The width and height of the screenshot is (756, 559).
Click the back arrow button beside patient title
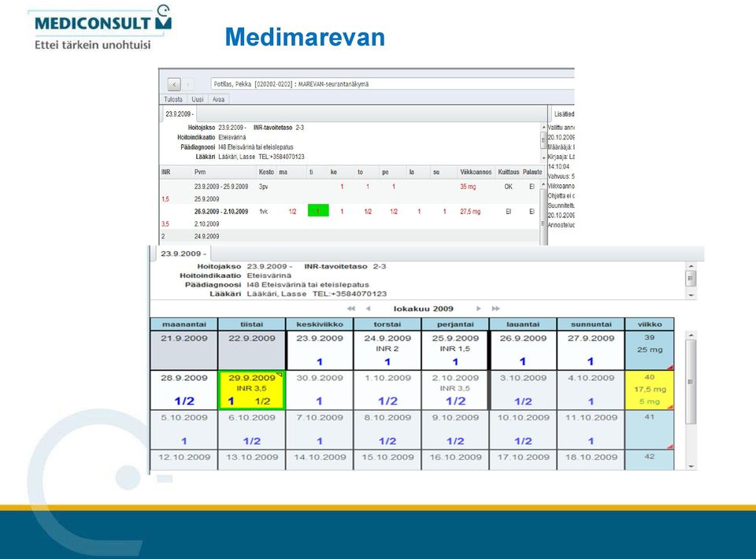(174, 84)
